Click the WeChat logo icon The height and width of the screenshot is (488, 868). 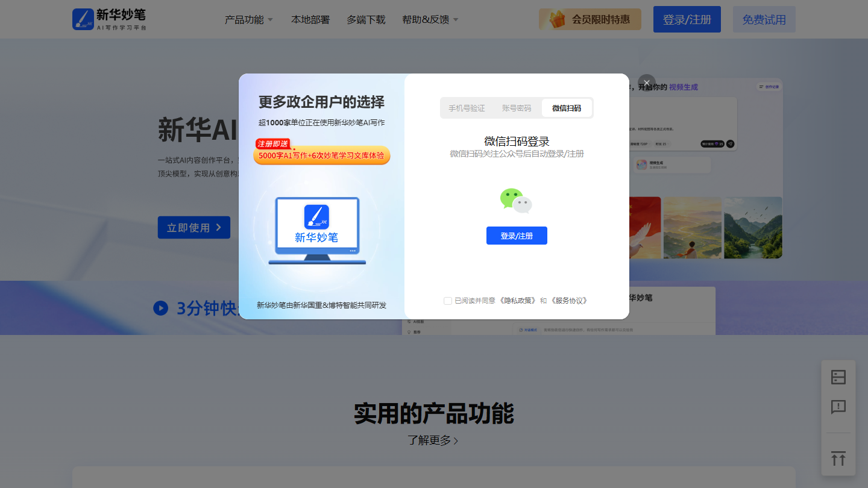[516, 201]
